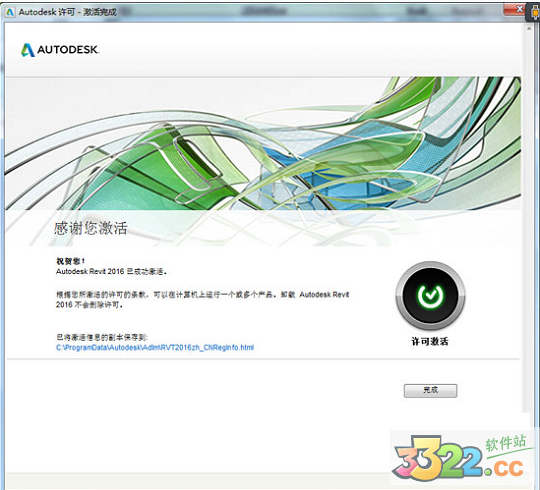This screenshot has width=540, height=490.
Task: Click the 感谢您激活 heading
Action: tap(91, 228)
